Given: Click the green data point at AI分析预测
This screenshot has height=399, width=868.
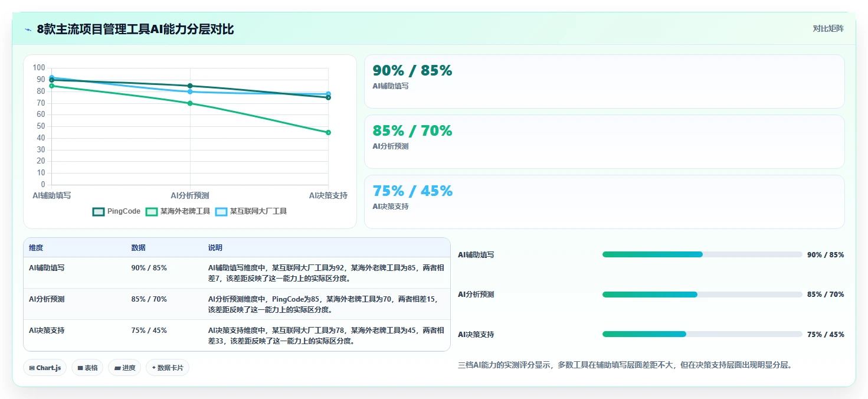Looking at the screenshot, I should [190, 103].
